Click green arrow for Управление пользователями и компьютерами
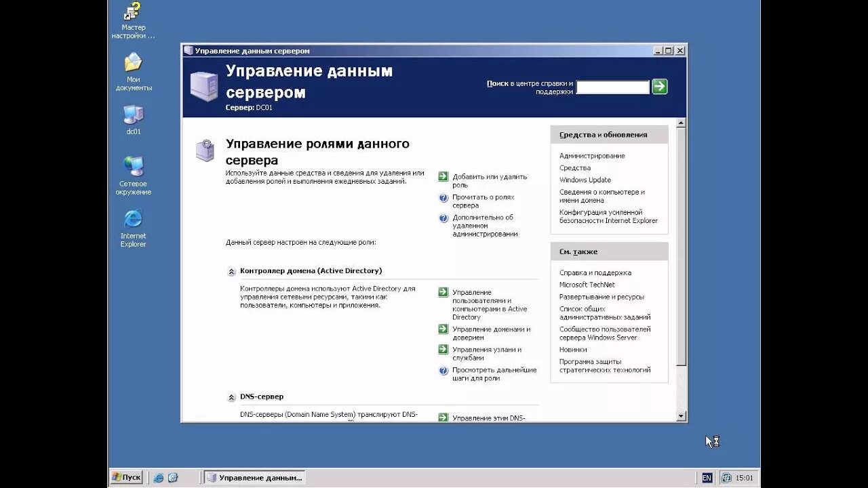Screen dimensions: 868x488 443,292
